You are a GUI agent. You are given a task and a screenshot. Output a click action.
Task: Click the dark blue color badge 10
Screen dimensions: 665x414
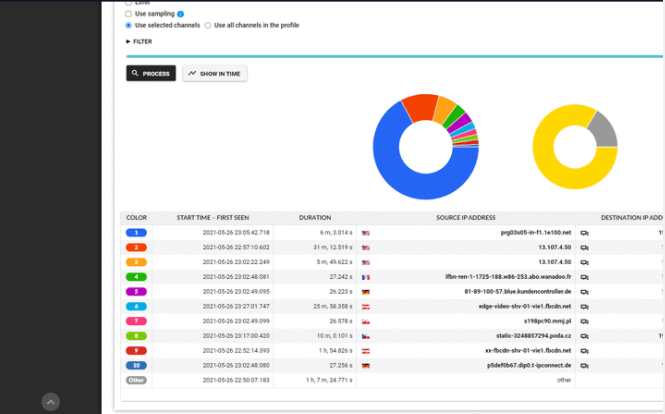point(136,365)
